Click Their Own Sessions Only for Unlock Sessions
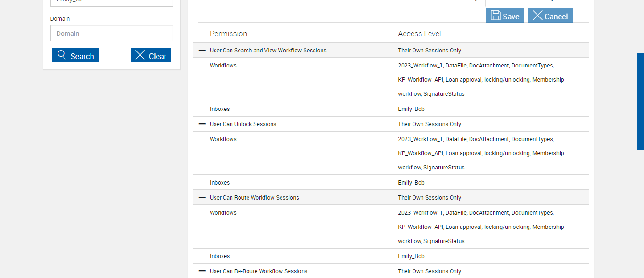 click(x=429, y=124)
